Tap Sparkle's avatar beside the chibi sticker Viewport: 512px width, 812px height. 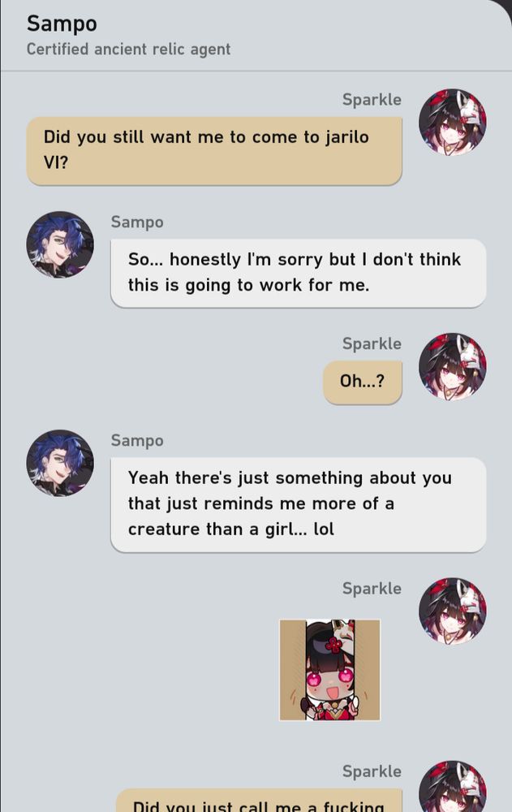453,611
